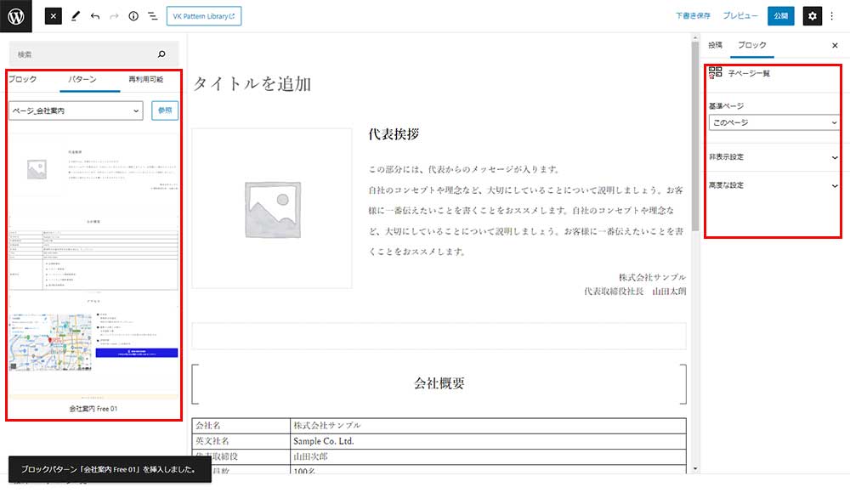850x504 pixels.
Task: Open the 基準ページ dropdown
Action: (x=774, y=122)
